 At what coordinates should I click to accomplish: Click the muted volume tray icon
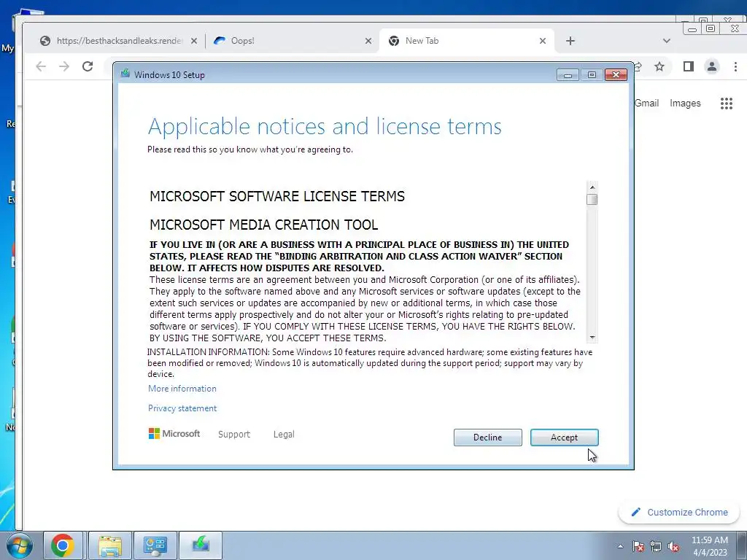[673, 547]
